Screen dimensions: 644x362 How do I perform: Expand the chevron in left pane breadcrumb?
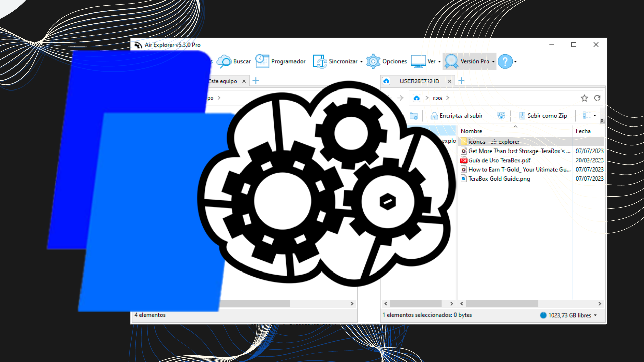point(219,98)
